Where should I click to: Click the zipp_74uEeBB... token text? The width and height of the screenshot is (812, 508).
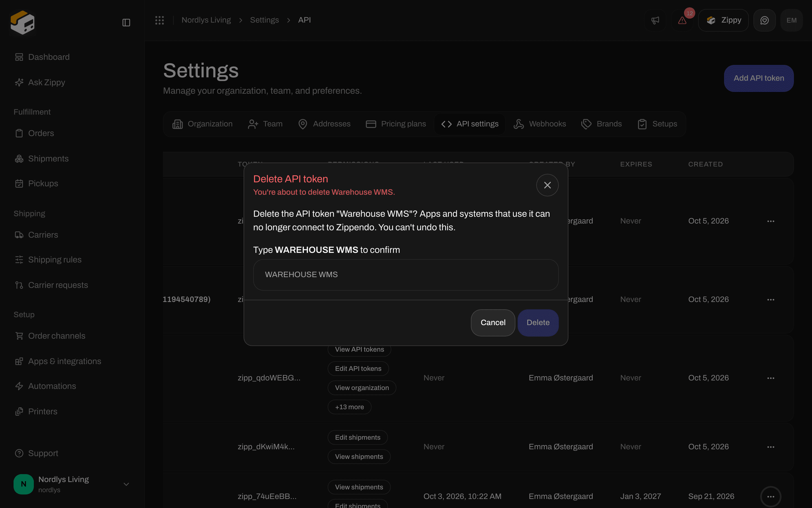click(x=267, y=497)
